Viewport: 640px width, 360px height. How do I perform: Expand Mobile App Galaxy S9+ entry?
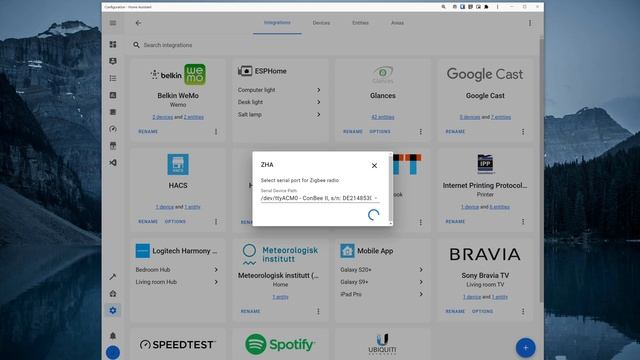(382, 282)
